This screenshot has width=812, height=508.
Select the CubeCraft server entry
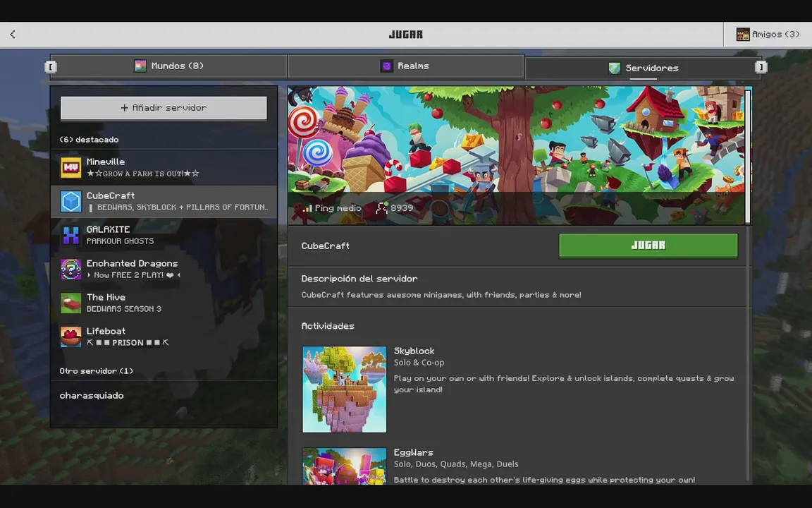point(164,201)
